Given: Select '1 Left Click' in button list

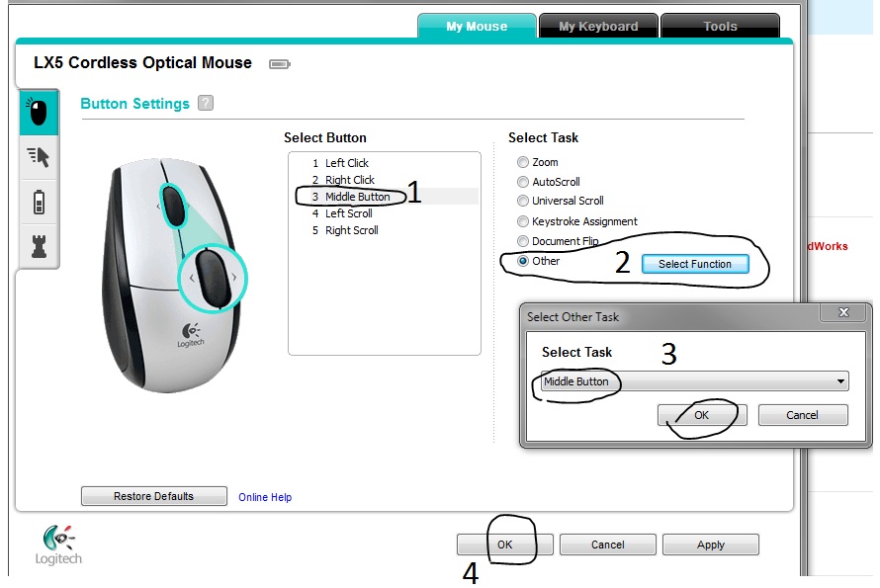Looking at the screenshot, I should tap(385, 163).
